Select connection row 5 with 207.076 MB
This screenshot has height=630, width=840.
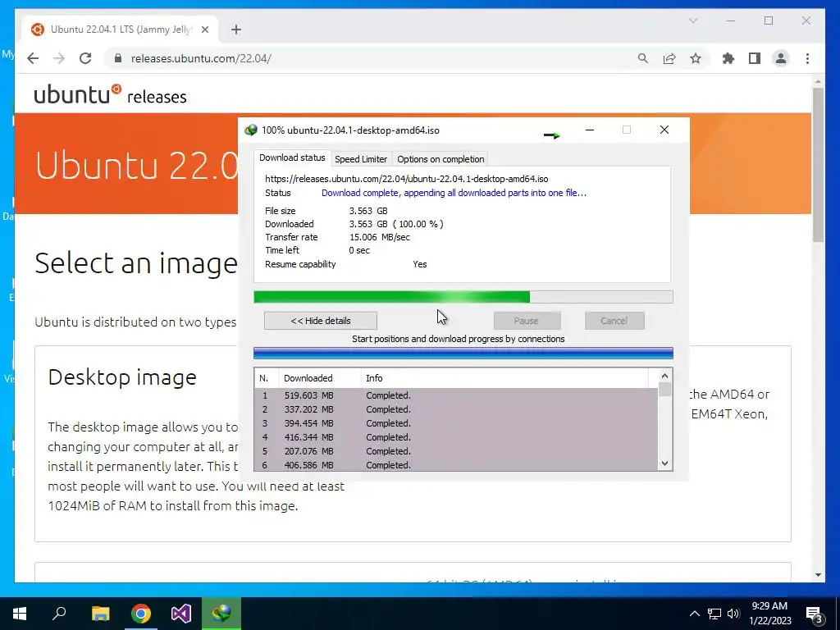point(456,451)
